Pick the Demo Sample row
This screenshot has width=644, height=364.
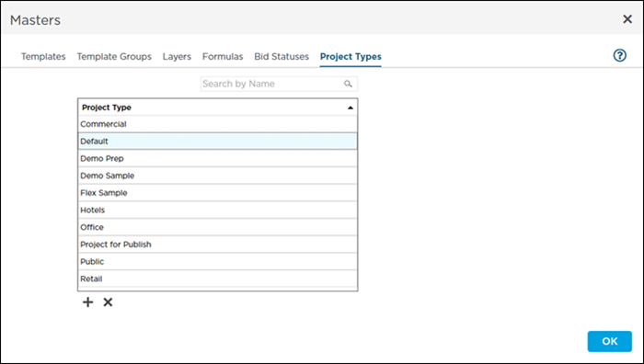tap(218, 176)
